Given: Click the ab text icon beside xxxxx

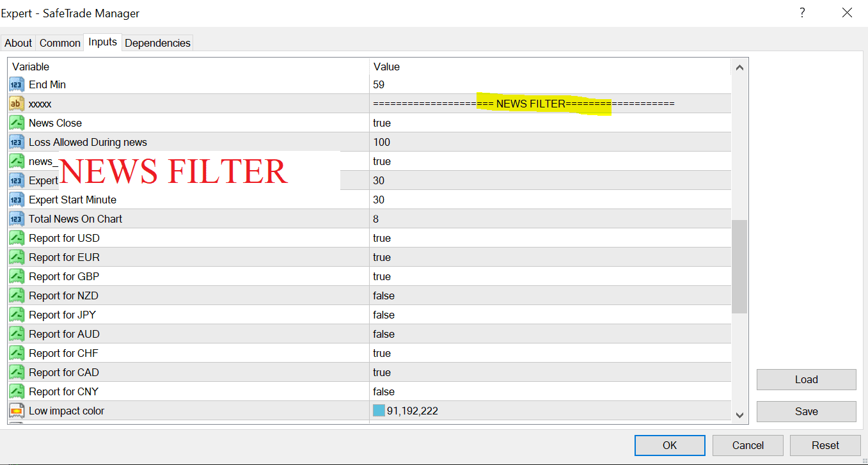Looking at the screenshot, I should [x=17, y=103].
